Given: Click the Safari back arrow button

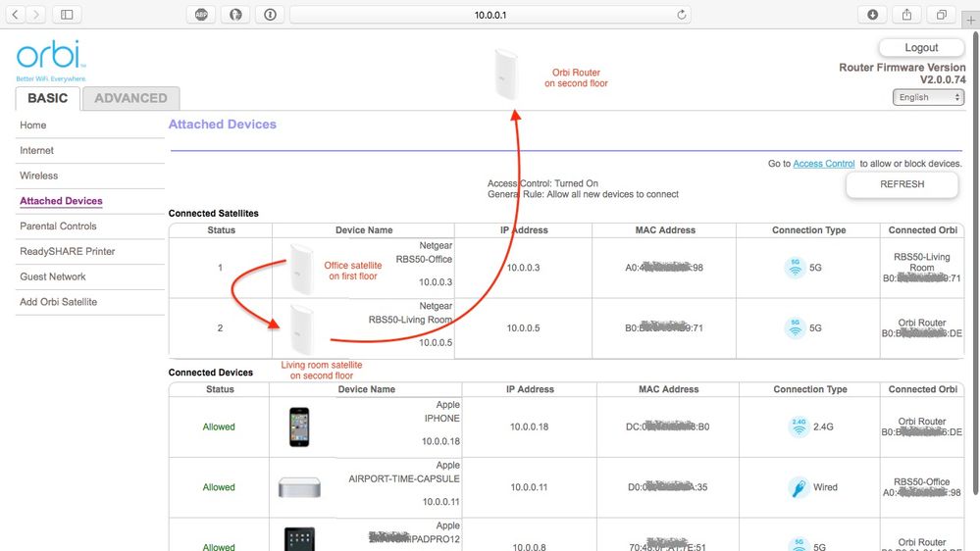Looking at the screenshot, I should (x=16, y=15).
